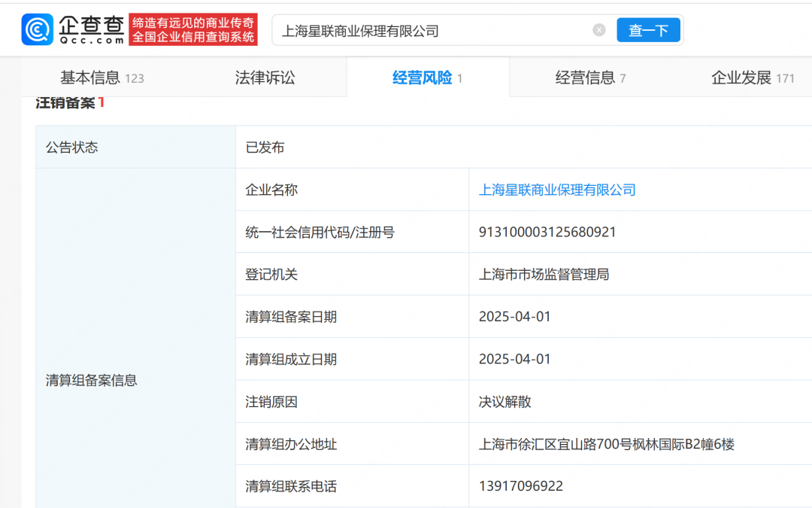The image size is (812, 508).
Task: Select the credit code 913100003125680921
Action: pos(547,232)
